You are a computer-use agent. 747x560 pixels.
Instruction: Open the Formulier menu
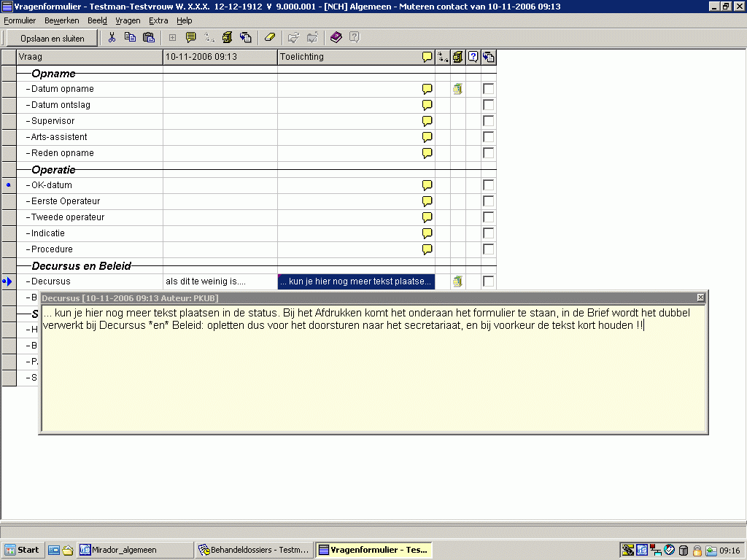point(20,20)
